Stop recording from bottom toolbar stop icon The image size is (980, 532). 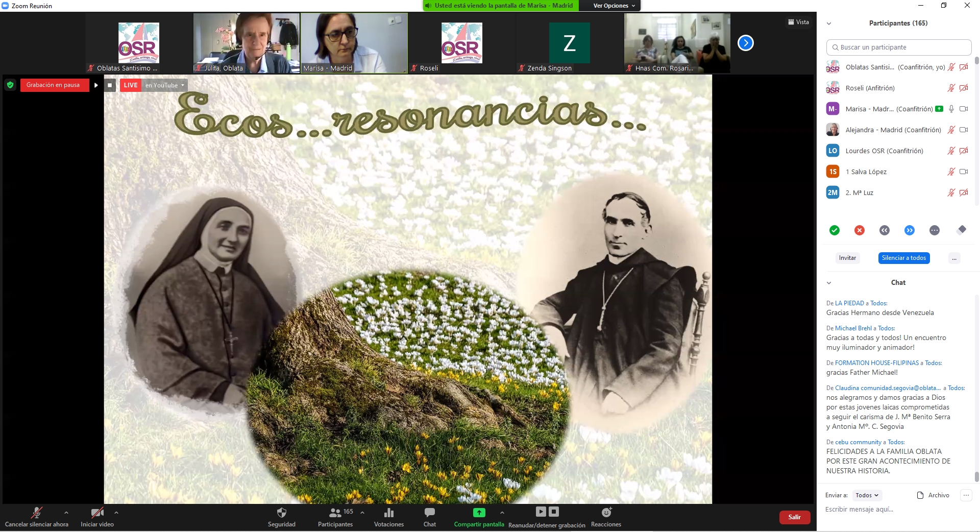pyautogui.click(x=554, y=511)
